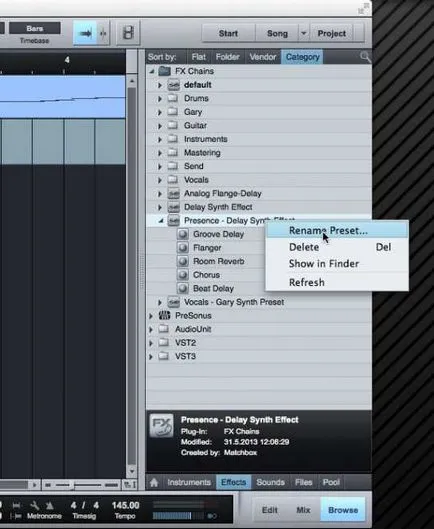This screenshot has width=434, height=529.
Task: Switch to Pool browser tab
Action: tap(331, 482)
